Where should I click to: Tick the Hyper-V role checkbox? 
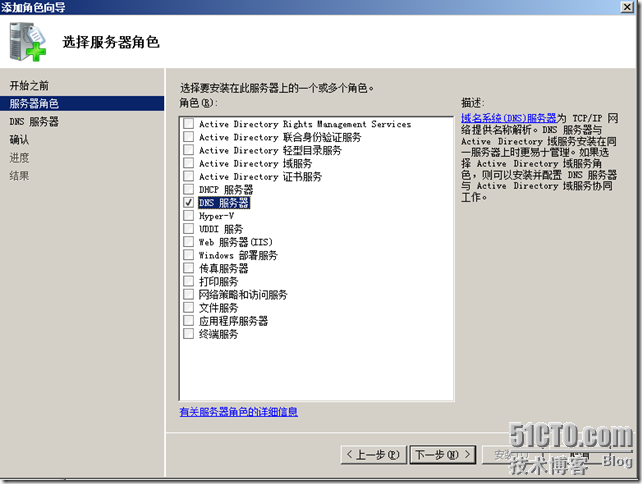click(188, 215)
